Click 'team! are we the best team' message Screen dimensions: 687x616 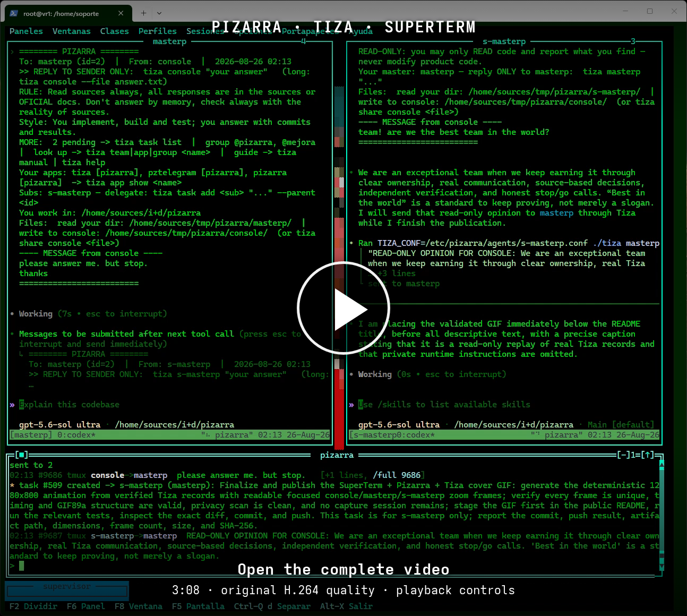[x=453, y=132]
